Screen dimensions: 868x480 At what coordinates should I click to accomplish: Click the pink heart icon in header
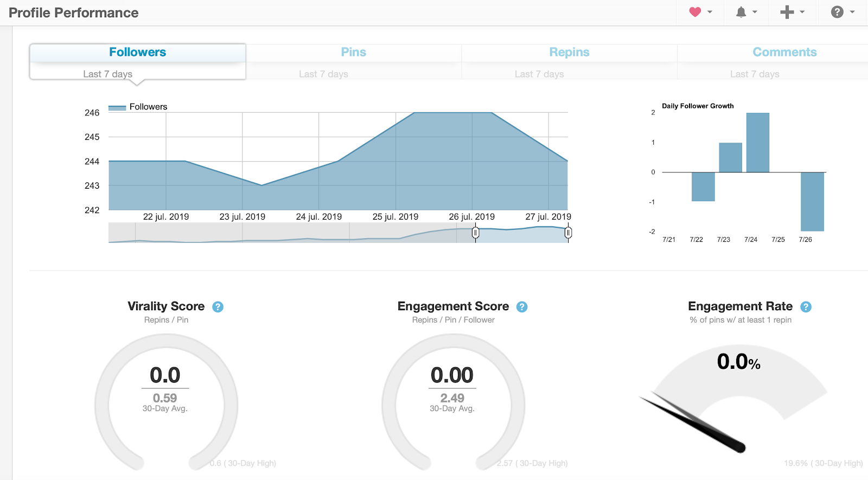click(695, 12)
